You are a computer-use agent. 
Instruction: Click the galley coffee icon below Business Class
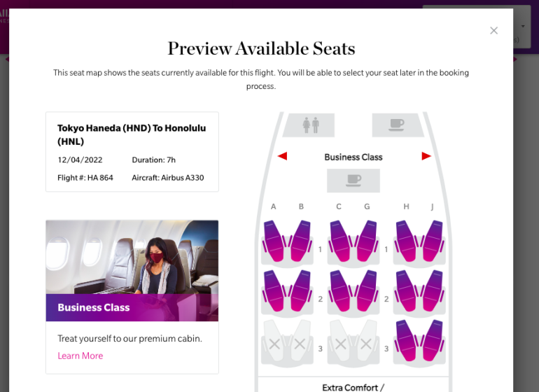pos(353,181)
